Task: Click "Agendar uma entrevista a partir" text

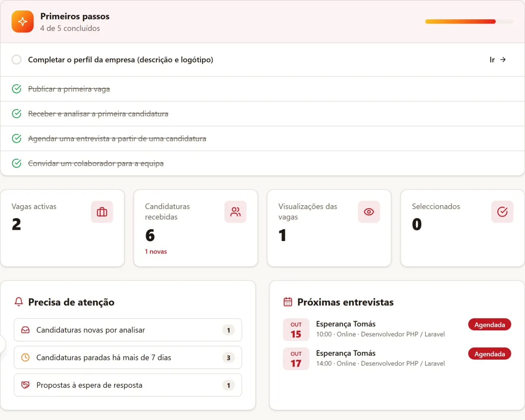Action: tap(117, 139)
